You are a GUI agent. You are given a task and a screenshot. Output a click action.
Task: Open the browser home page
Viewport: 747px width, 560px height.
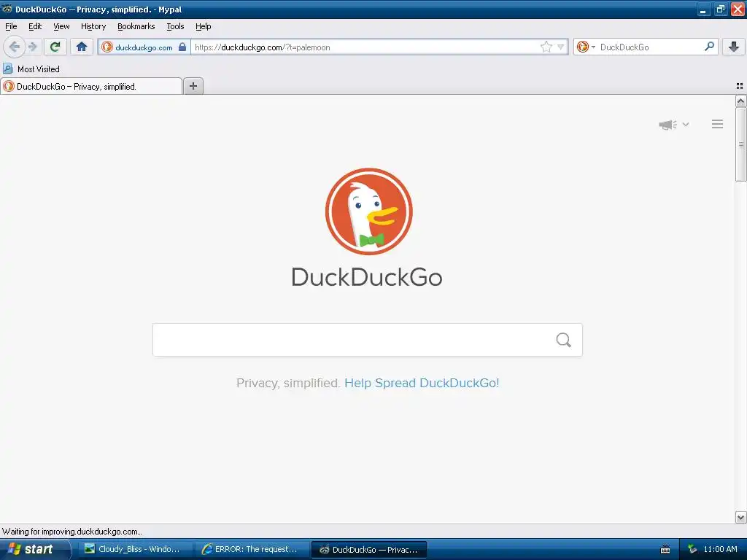pos(82,47)
